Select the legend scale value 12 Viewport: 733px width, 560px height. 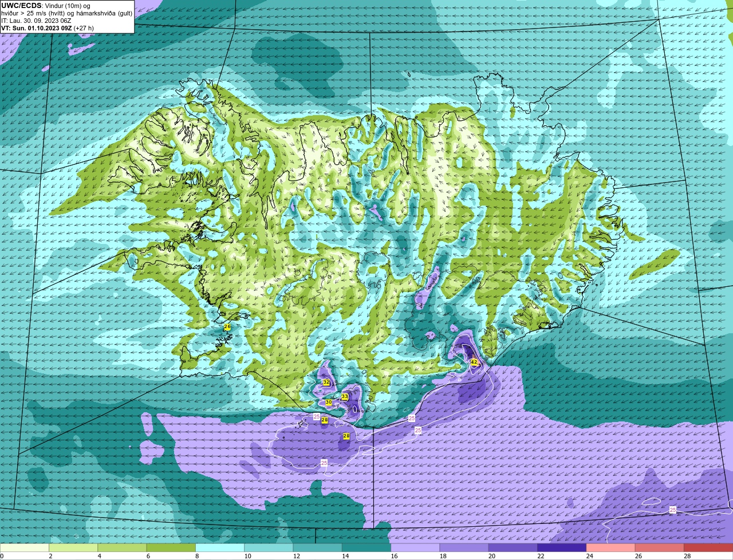297,556
